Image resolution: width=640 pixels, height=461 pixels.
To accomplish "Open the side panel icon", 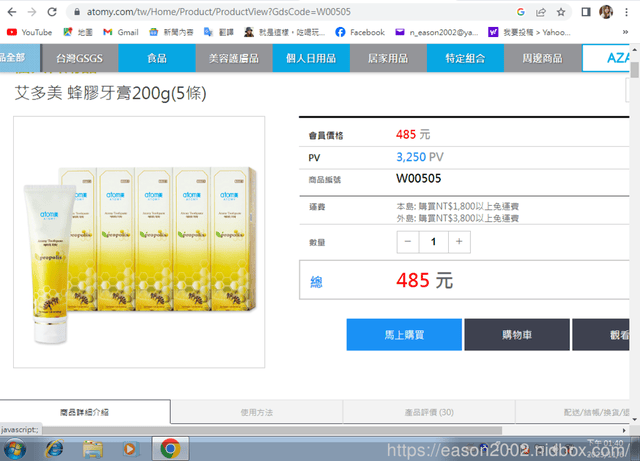I will coord(586,12).
